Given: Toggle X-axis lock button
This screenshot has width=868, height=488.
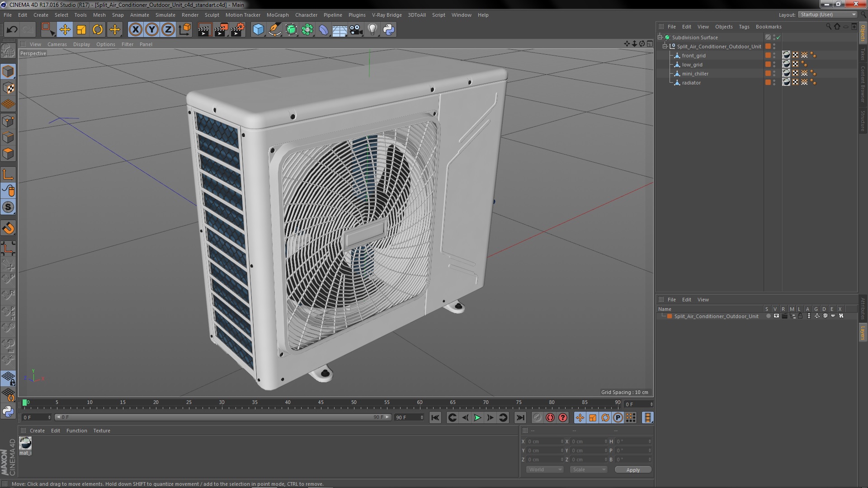Looking at the screenshot, I should tap(135, 30).
